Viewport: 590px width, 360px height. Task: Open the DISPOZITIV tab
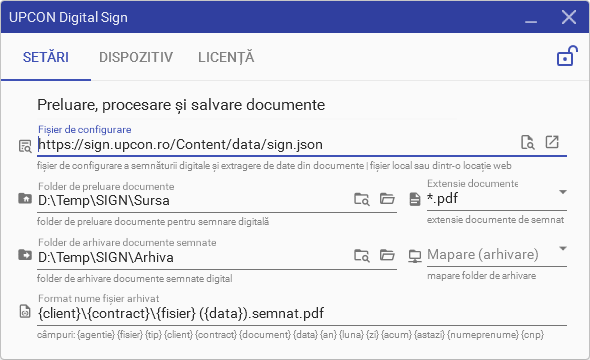point(136,57)
